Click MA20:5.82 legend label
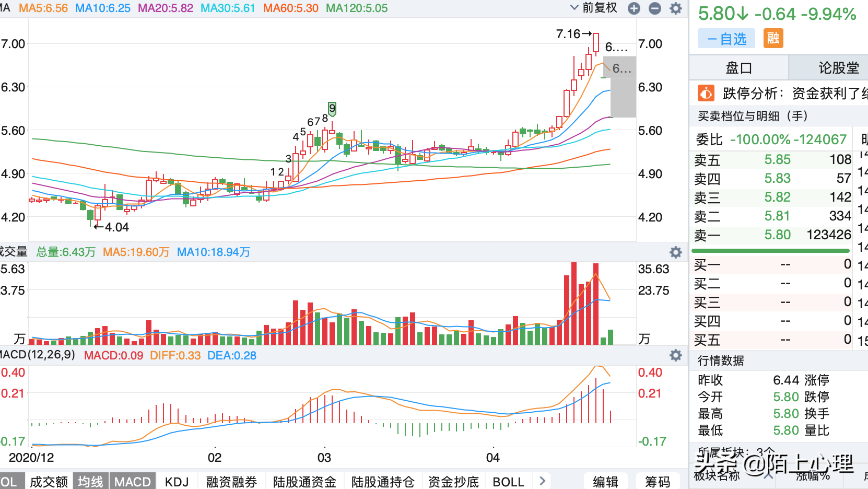Image resolution: width=868 pixels, height=489 pixels. 166,8
